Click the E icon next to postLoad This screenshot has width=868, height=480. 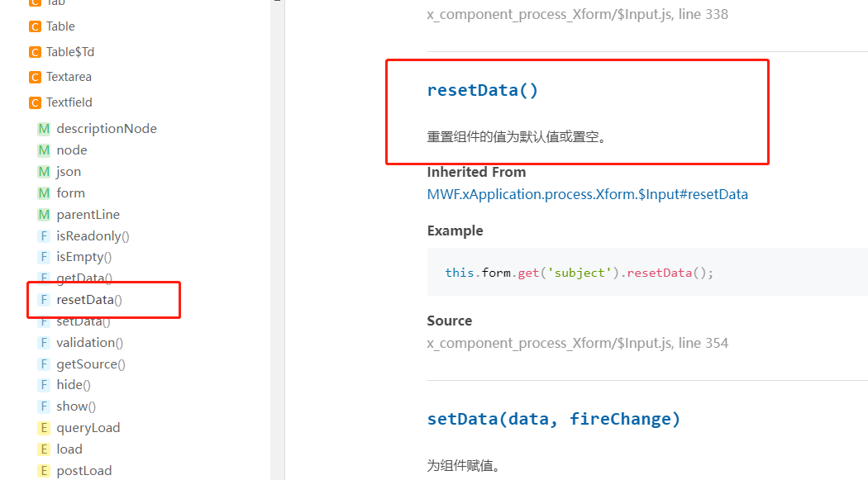[44, 471]
